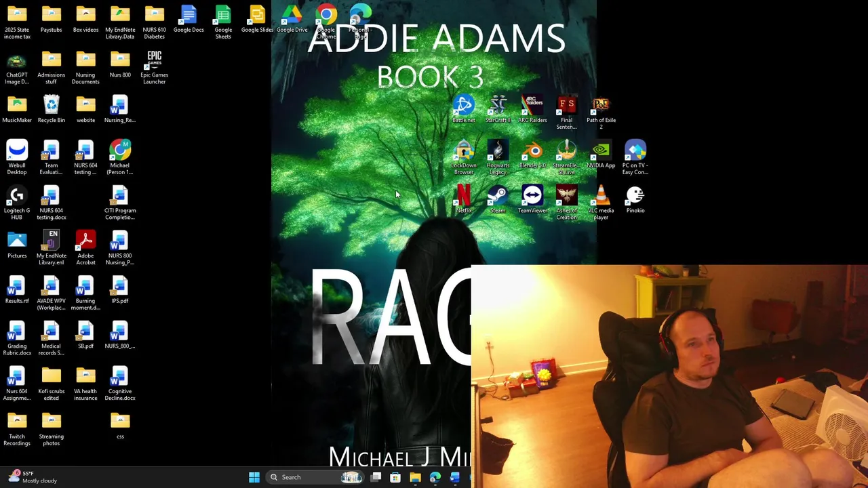The height and width of the screenshot is (488, 868).
Task: Open PC on TV - Easy Con... shortcut
Action: tap(635, 157)
